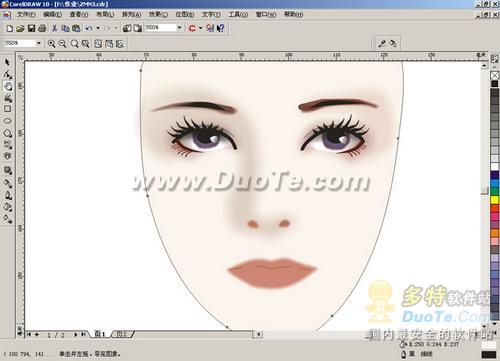
Task: Select the Interactive Blend tool
Action: [7, 171]
